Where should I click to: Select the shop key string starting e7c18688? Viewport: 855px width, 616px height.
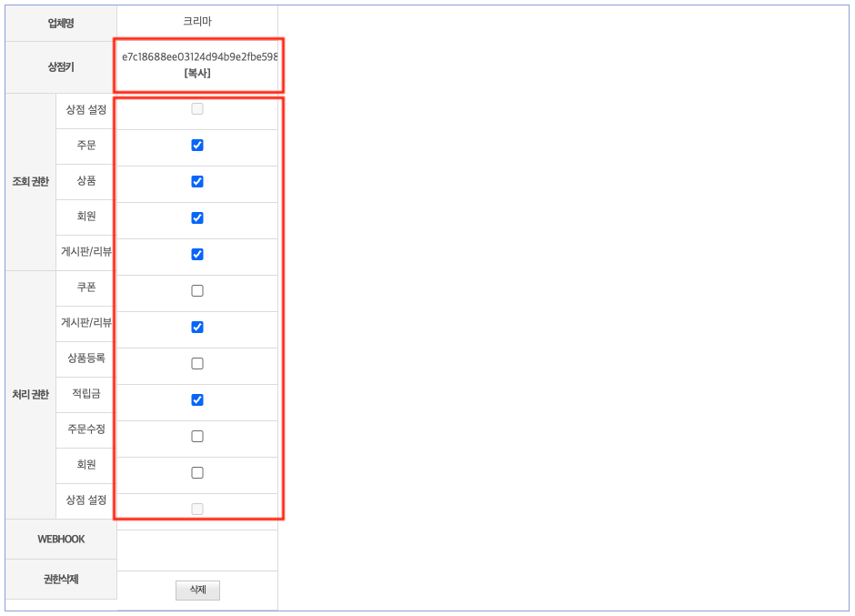(x=199, y=56)
